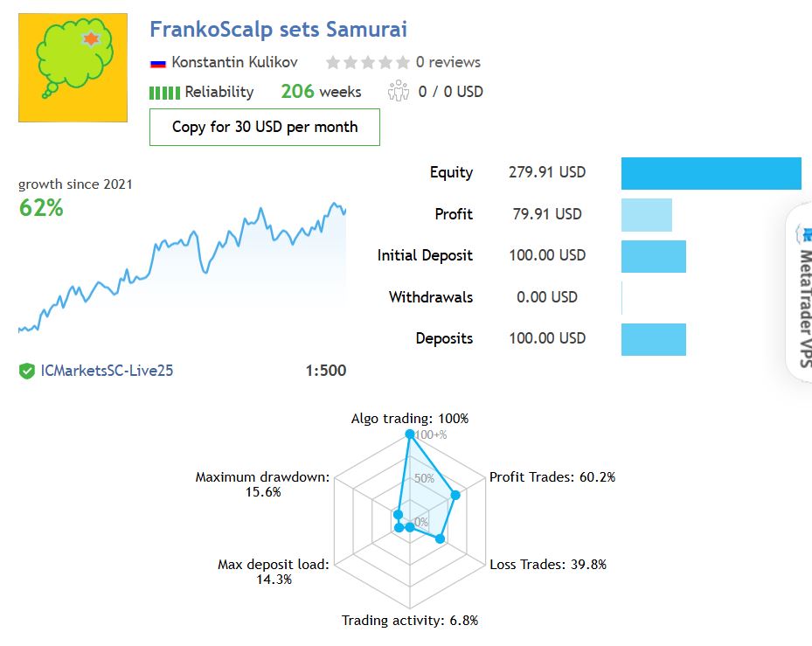Click the Russian flag icon

tap(158, 63)
